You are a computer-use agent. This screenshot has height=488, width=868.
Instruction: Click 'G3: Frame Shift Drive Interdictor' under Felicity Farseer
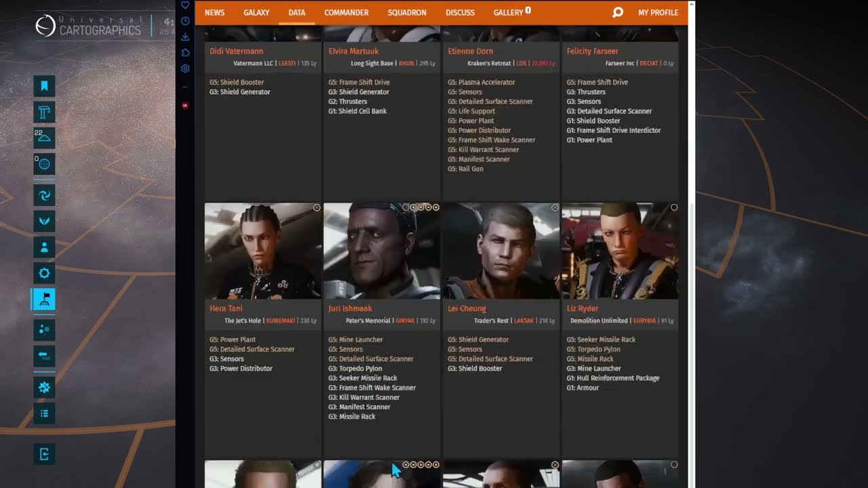point(614,130)
